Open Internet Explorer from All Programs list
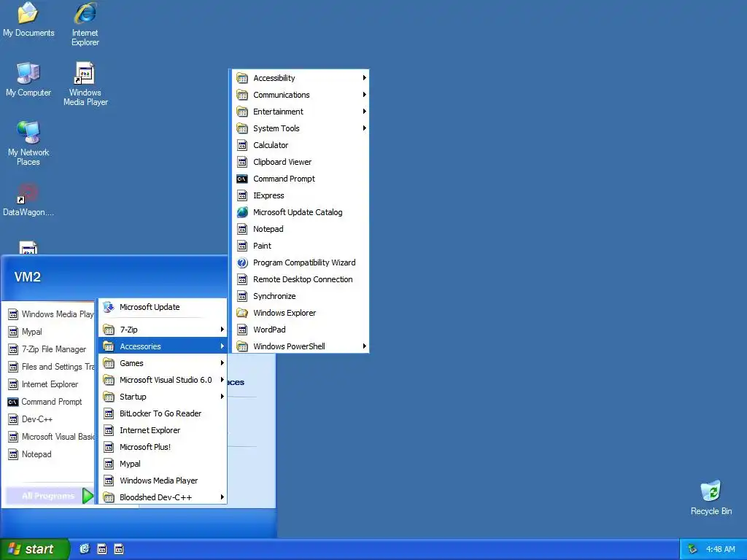 click(163, 430)
